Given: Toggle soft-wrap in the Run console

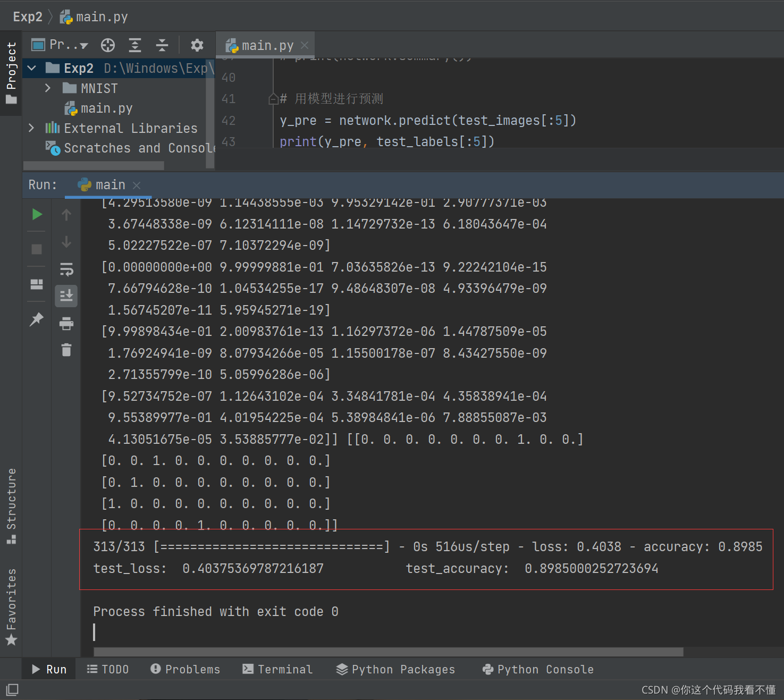Looking at the screenshot, I should click(x=66, y=269).
